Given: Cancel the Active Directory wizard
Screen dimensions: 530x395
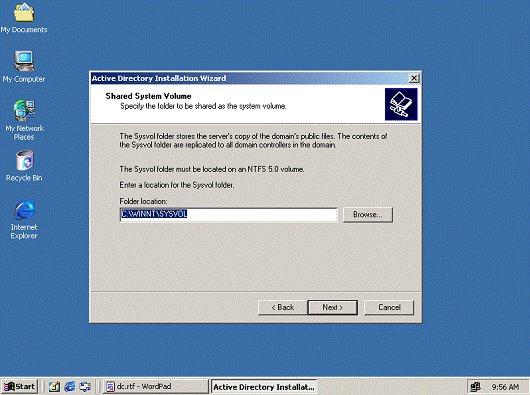Looking at the screenshot, I should (389, 307).
